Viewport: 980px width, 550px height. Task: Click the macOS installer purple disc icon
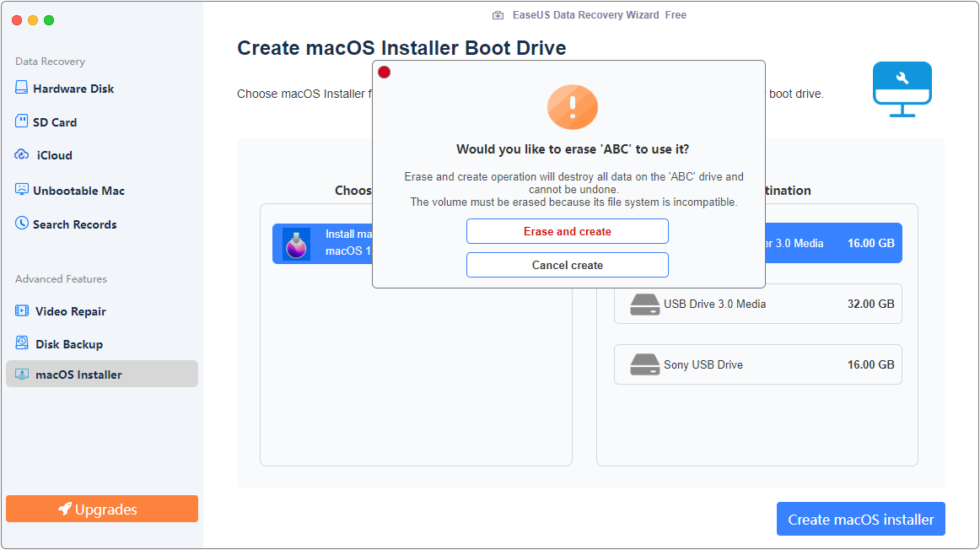point(296,243)
